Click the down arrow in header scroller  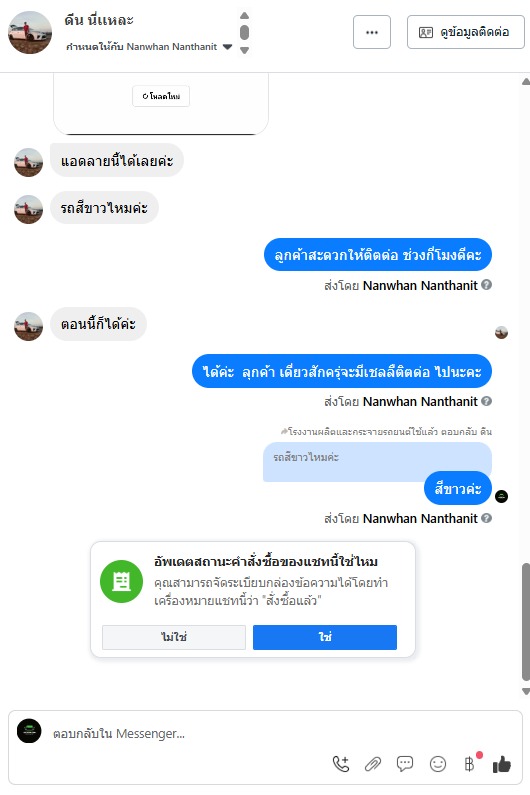tap(244, 50)
